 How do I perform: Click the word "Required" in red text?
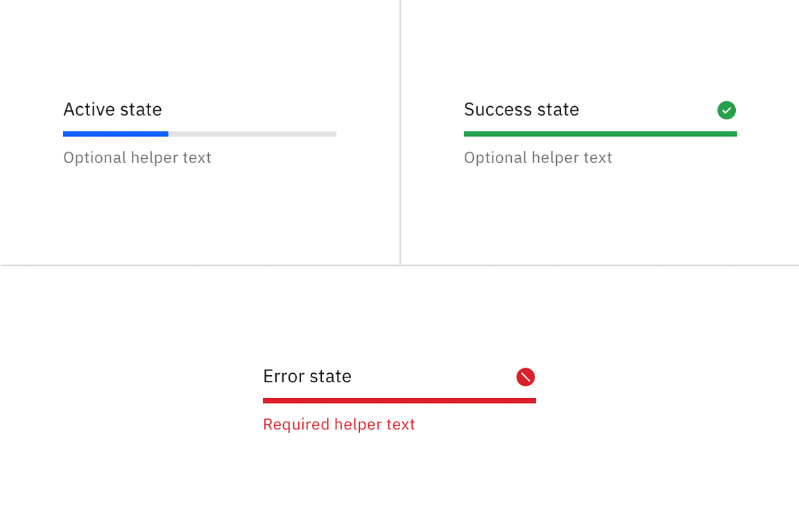(x=296, y=424)
